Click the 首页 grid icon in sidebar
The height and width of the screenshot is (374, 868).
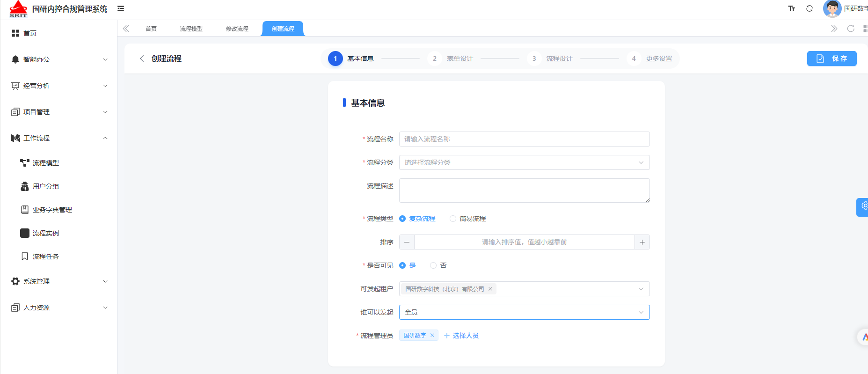click(15, 33)
